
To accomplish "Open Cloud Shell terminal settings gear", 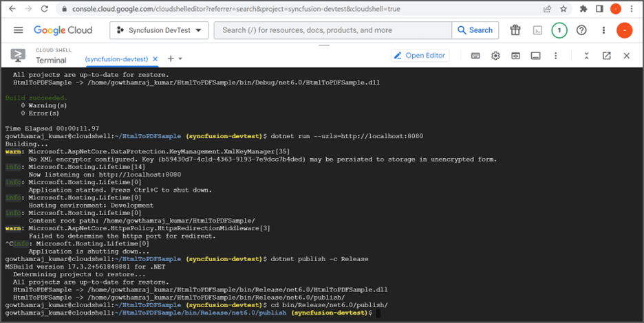I will pos(495,56).
